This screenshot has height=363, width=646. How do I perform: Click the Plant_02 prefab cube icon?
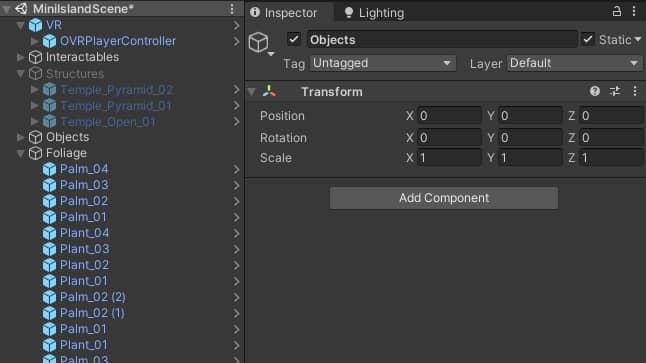[x=49, y=265]
